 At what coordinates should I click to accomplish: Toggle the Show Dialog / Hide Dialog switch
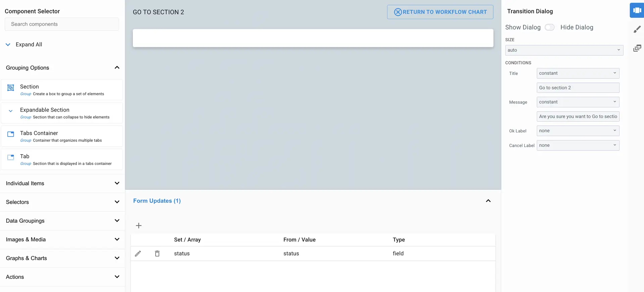point(549,27)
